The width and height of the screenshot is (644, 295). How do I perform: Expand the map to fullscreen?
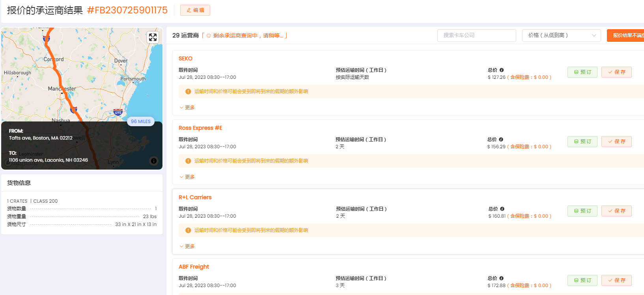pyautogui.click(x=153, y=37)
